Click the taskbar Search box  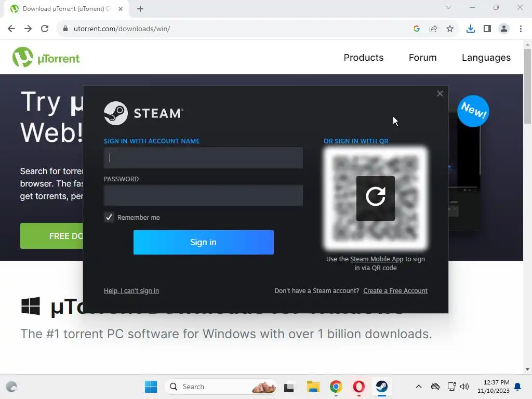(x=220, y=387)
